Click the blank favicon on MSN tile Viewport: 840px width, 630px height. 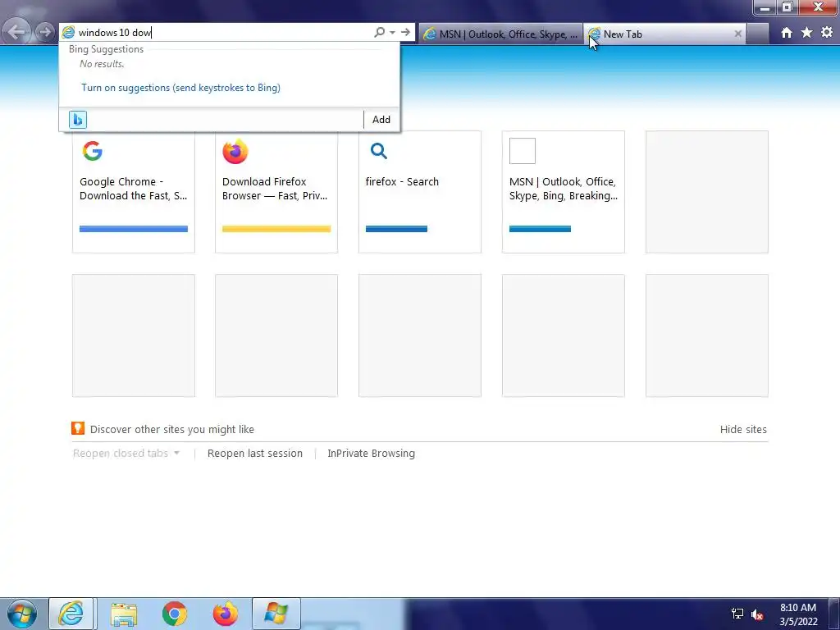tap(523, 151)
